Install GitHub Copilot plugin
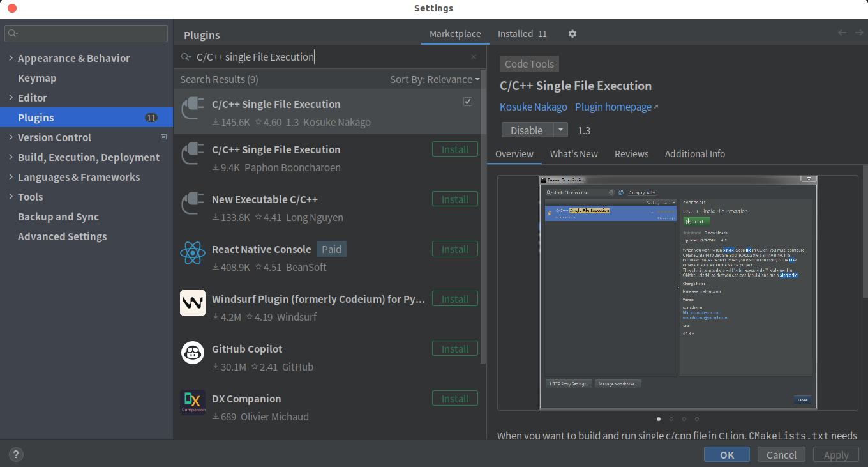The image size is (868, 467). [x=455, y=349]
